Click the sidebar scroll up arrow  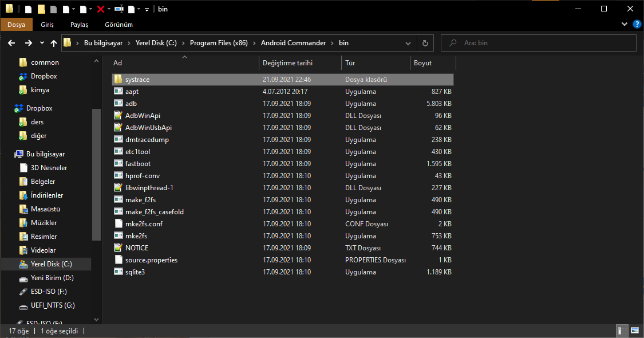(97, 61)
